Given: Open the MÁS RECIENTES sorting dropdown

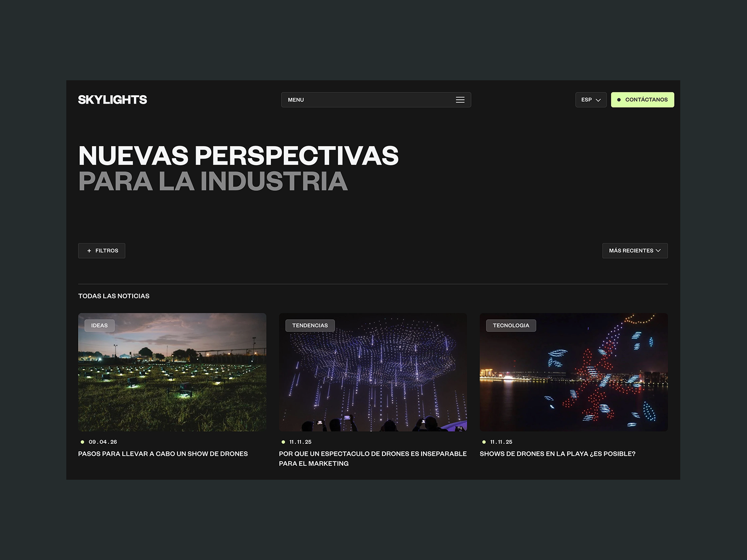Looking at the screenshot, I should (x=635, y=251).
